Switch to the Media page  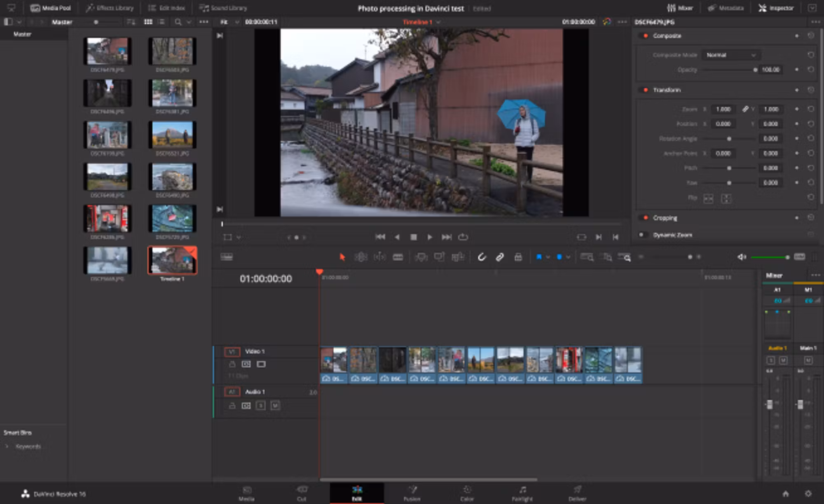[x=247, y=493]
